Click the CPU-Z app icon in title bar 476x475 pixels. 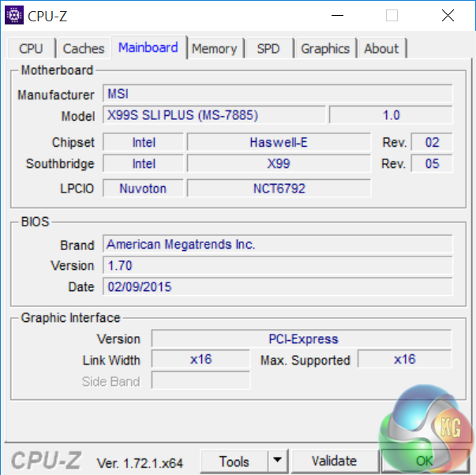(x=14, y=15)
